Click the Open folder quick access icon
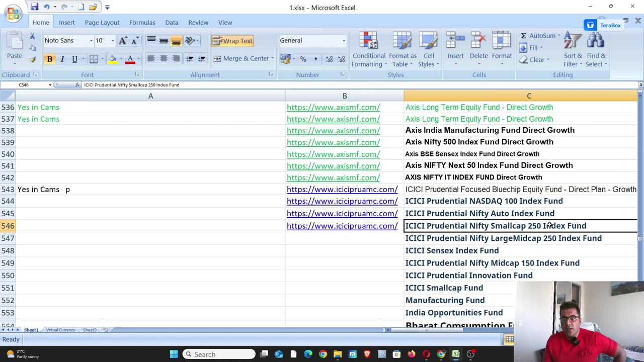Image resolution: width=644 pixels, height=362 pixels. coord(93,7)
